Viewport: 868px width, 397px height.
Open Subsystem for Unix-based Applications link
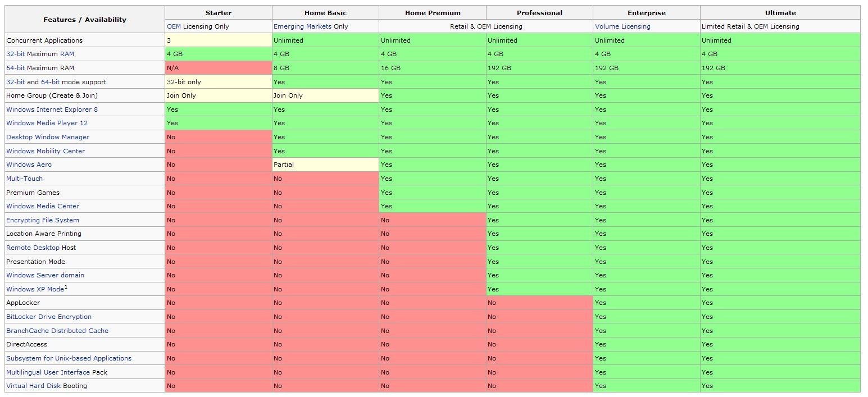tap(69, 358)
